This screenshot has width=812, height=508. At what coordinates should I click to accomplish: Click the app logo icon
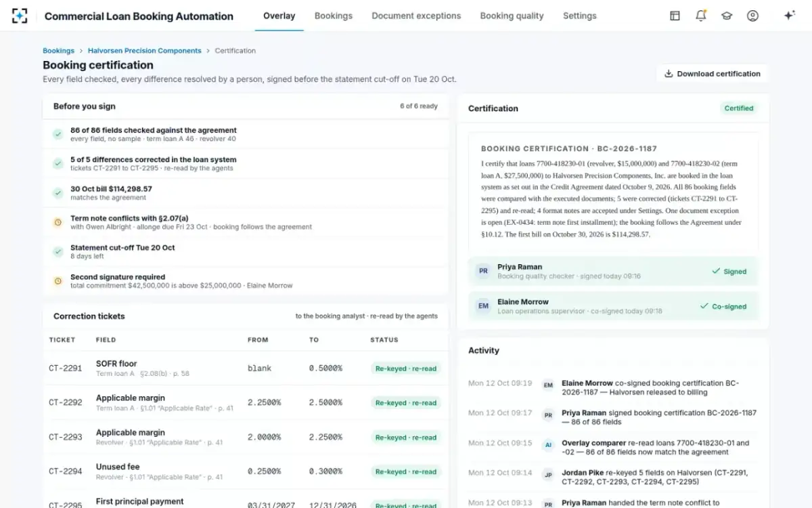20,16
